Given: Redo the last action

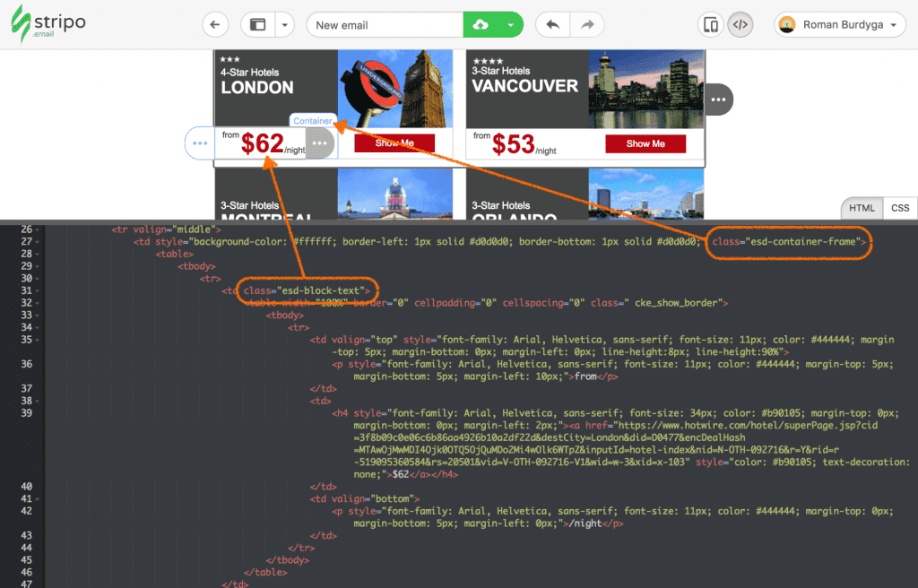Looking at the screenshot, I should click(587, 24).
